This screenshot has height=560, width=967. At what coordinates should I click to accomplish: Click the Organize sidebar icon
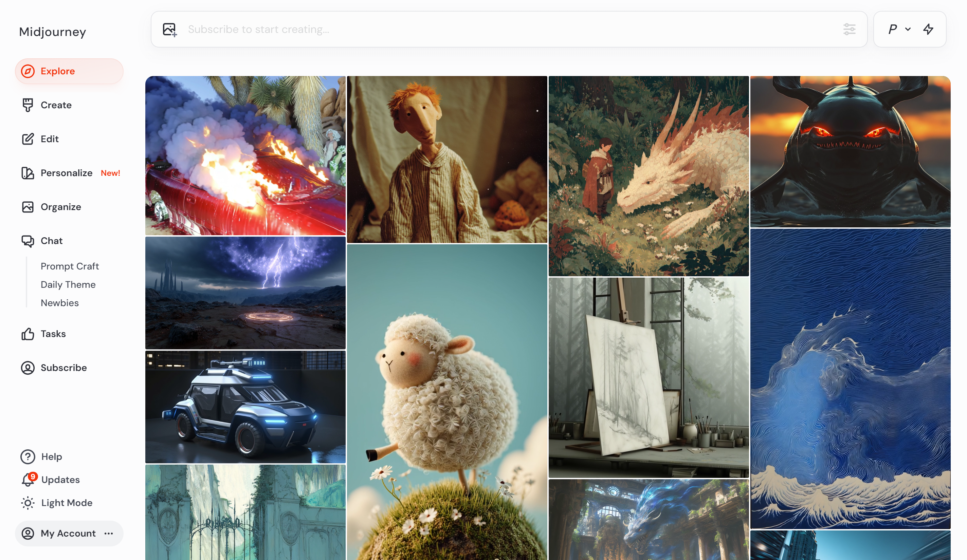click(28, 207)
